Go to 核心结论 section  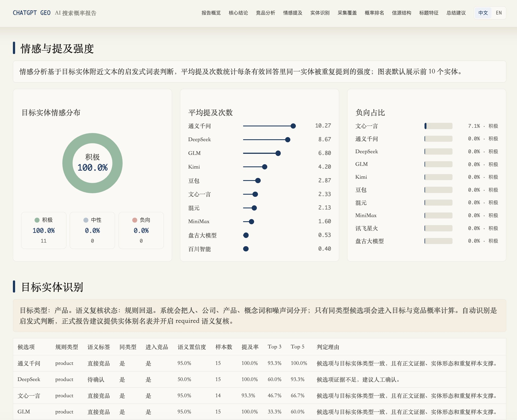(x=238, y=13)
